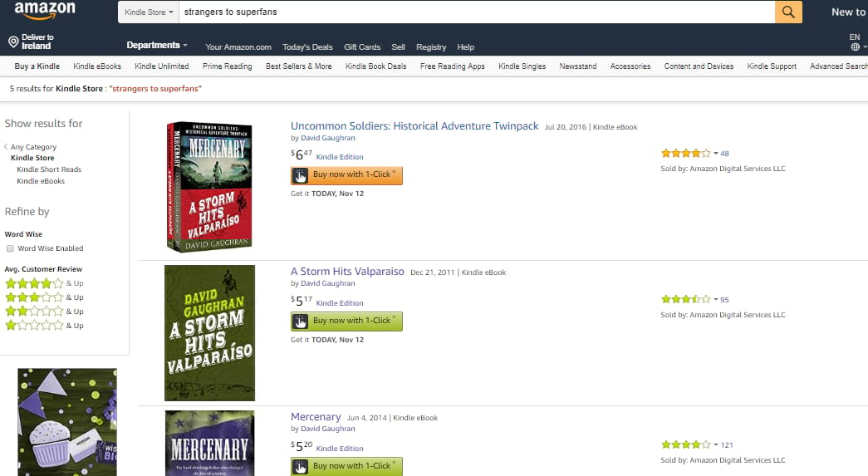The image size is (868, 476).
Task: Click Any Category back chevron
Action: pos(6,147)
